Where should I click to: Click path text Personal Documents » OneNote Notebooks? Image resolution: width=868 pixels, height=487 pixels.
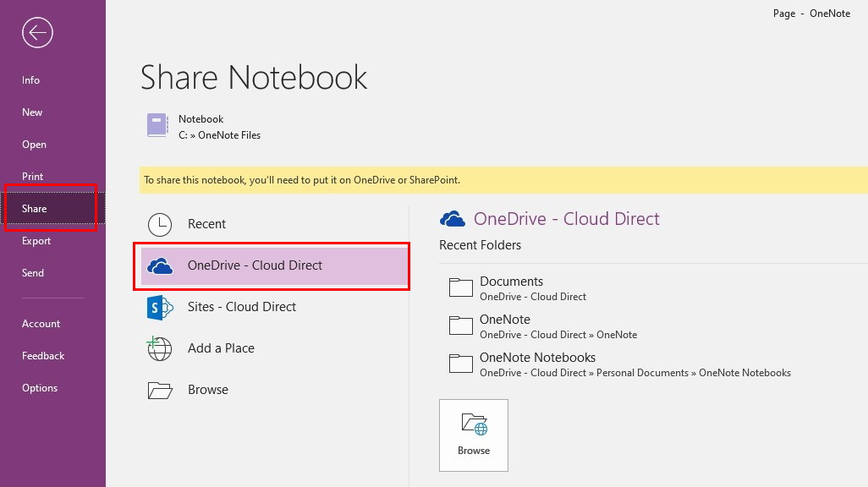[x=694, y=373]
